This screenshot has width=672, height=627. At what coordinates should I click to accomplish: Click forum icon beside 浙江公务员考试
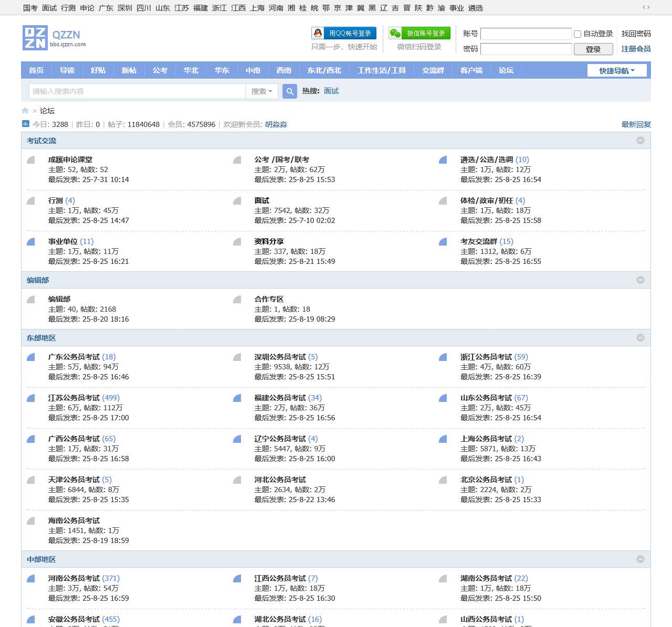click(x=443, y=357)
